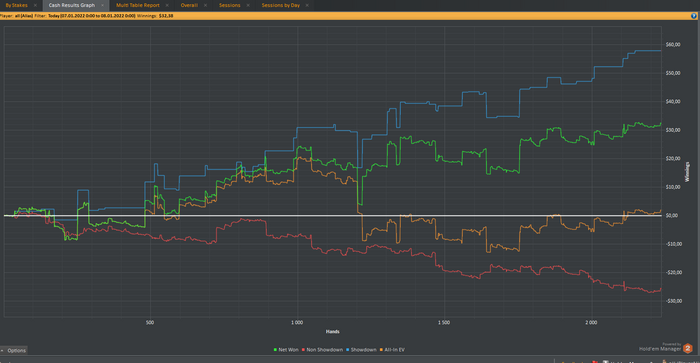Click the $20,00 axis label
This screenshot has height=363, width=700.
tap(673, 159)
